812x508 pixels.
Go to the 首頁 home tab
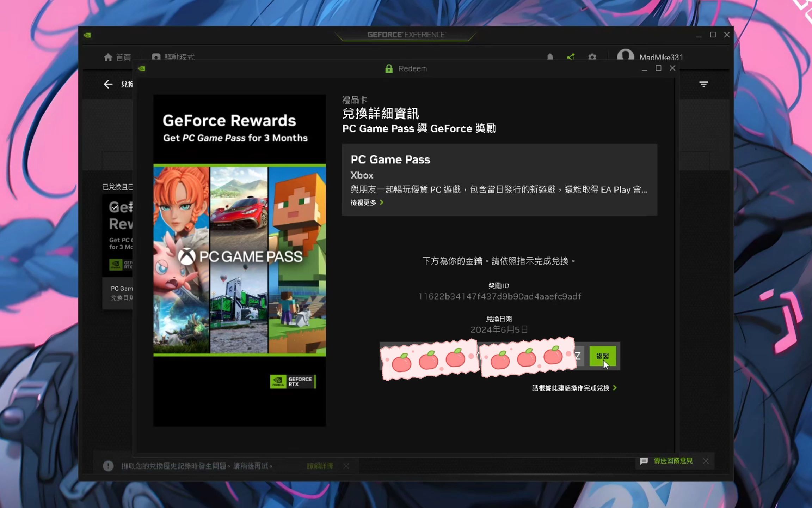117,57
